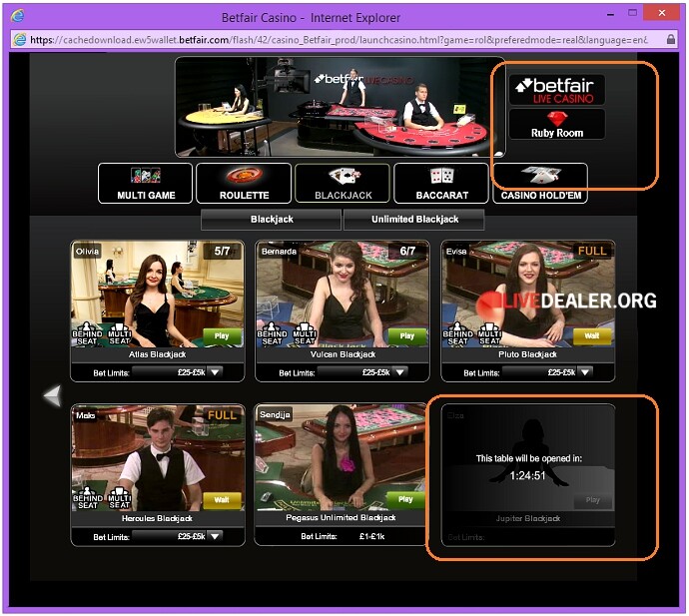
Task: Click Wait on Pluto Blackjack table
Action: pos(592,336)
